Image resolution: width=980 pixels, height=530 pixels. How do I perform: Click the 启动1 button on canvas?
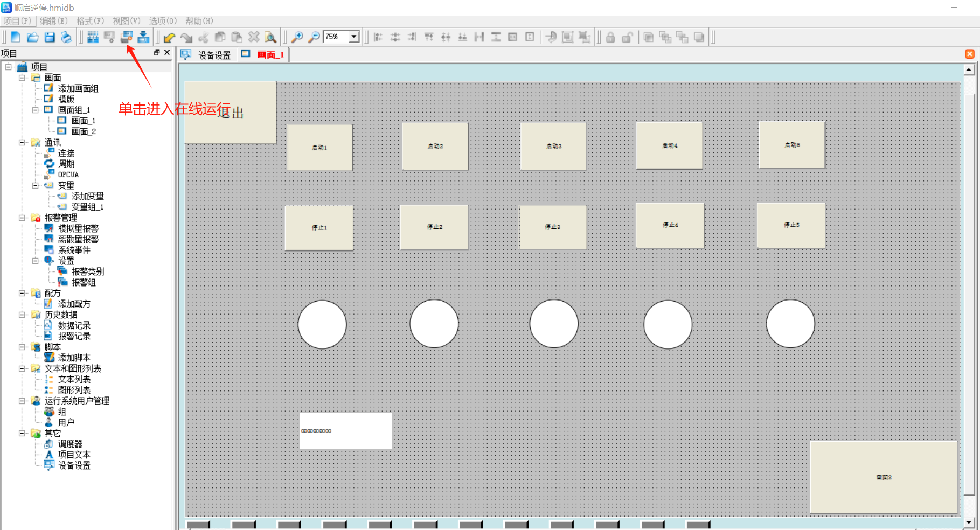click(319, 147)
